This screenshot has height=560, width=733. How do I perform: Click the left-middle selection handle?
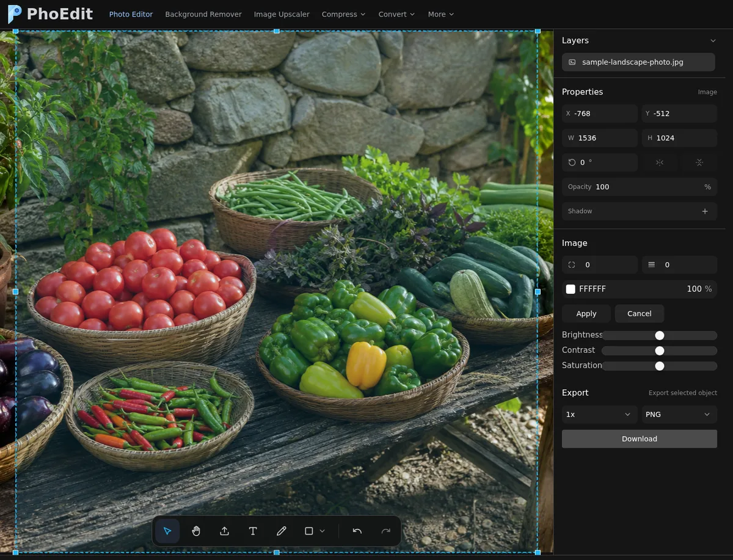point(15,292)
